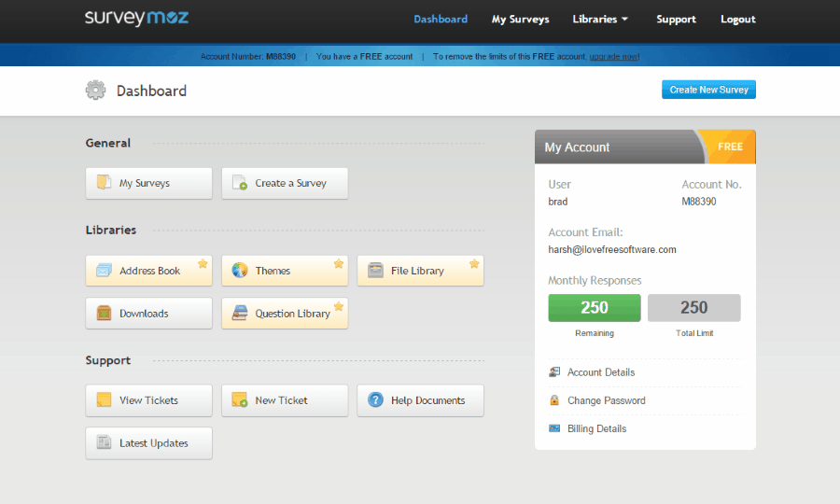The image size is (840, 504).
Task: Click the My Account panel header
Action: pyautogui.click(x=645, y=147)
